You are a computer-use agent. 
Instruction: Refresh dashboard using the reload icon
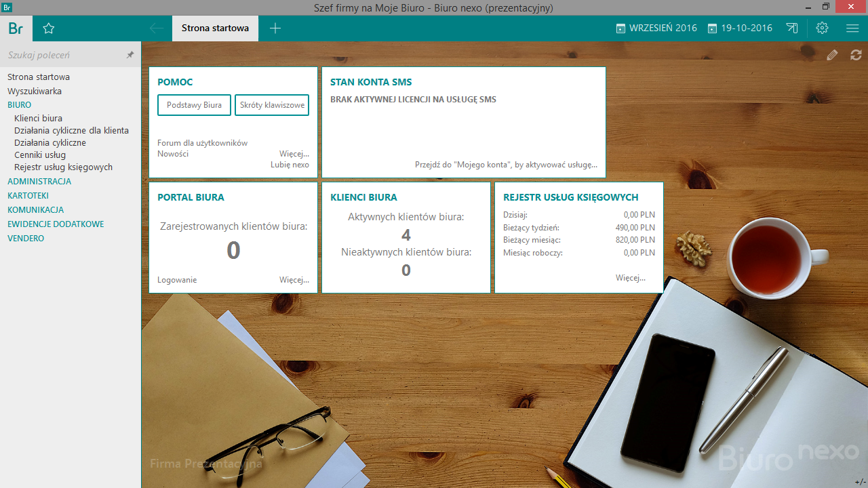coord(856,55)
